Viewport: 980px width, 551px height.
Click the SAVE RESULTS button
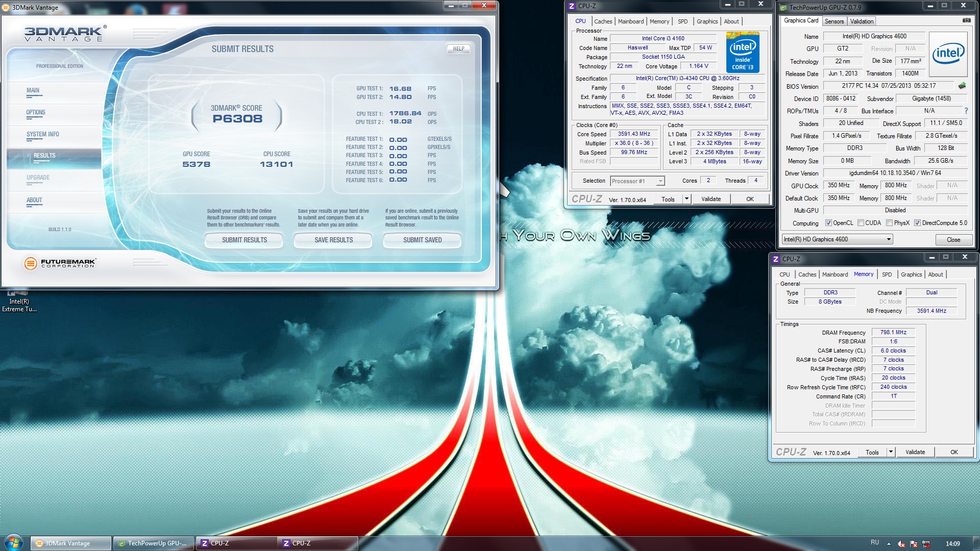(x=333, y=240)
